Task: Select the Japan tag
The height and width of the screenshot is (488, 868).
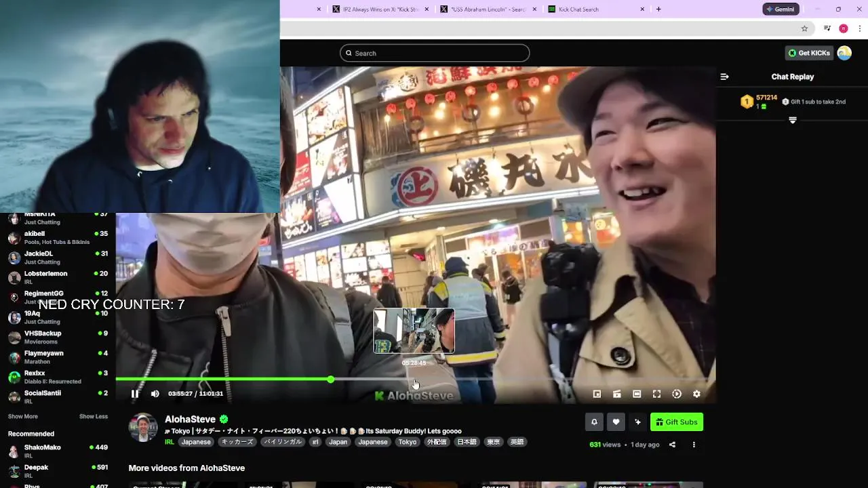Action: [338, 442]
